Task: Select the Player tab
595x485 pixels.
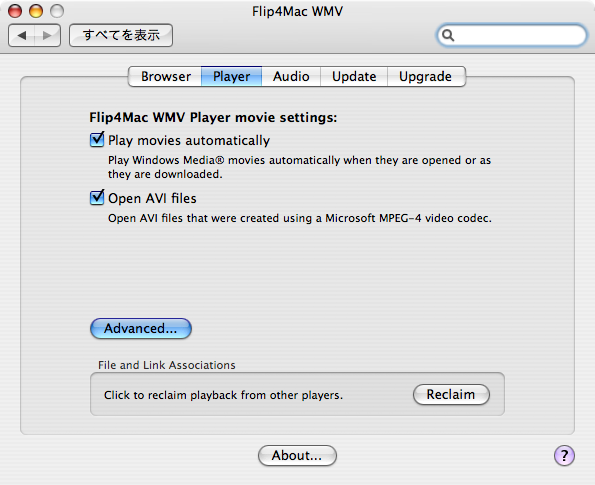Action: click(x=231, y=76)
